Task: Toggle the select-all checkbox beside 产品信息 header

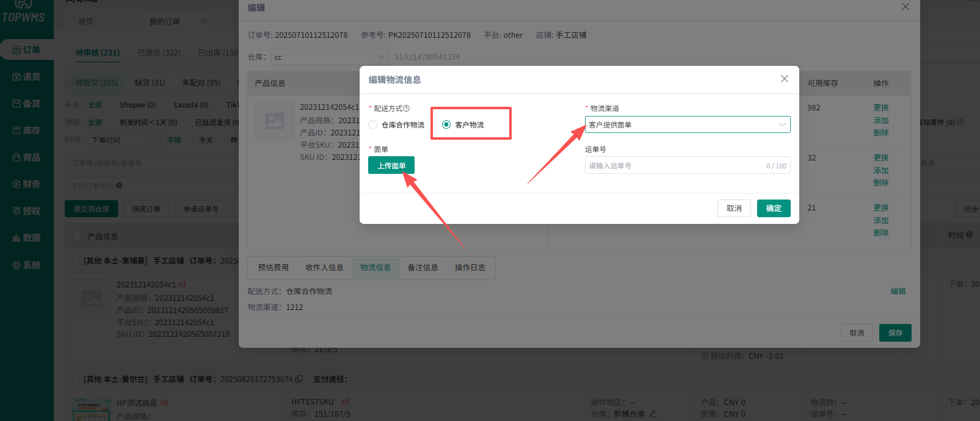Action: coord(77,236)
